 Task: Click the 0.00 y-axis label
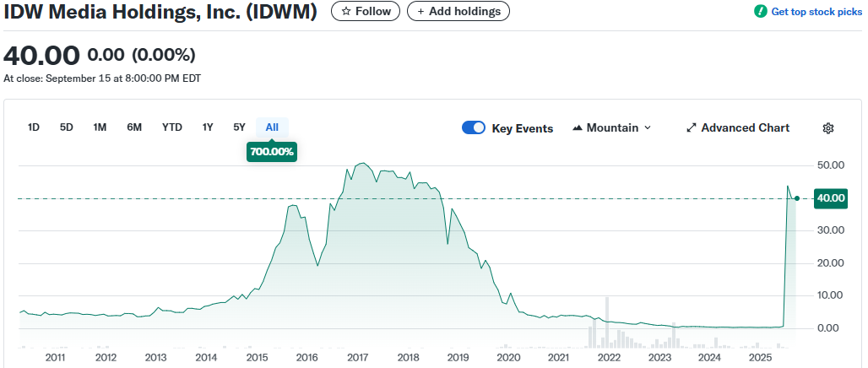830,328
